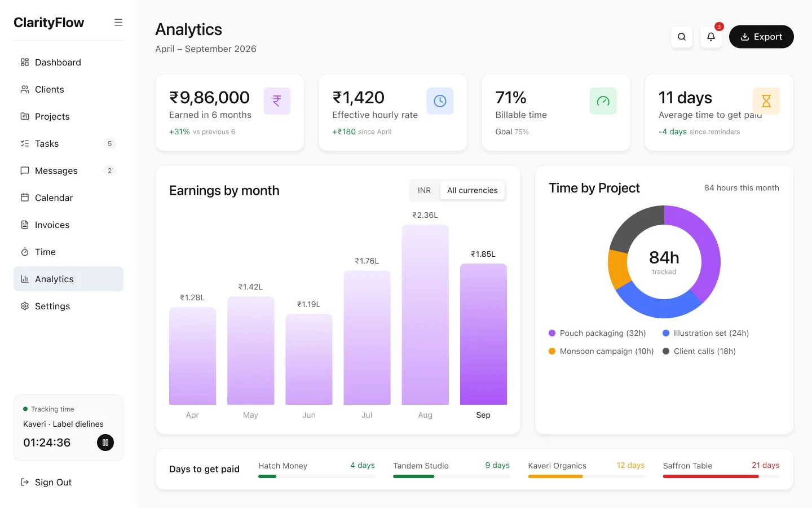812x508 pixels.
Task: Go to Clients page
Action: click(x=68, y=89)
